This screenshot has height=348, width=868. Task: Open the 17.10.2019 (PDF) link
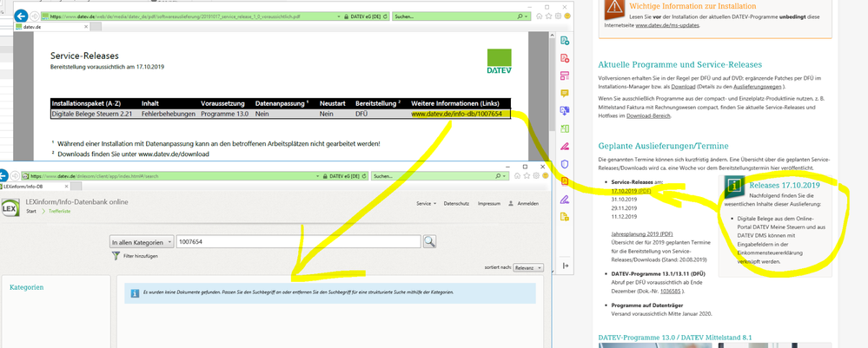[x=631, y=190]
